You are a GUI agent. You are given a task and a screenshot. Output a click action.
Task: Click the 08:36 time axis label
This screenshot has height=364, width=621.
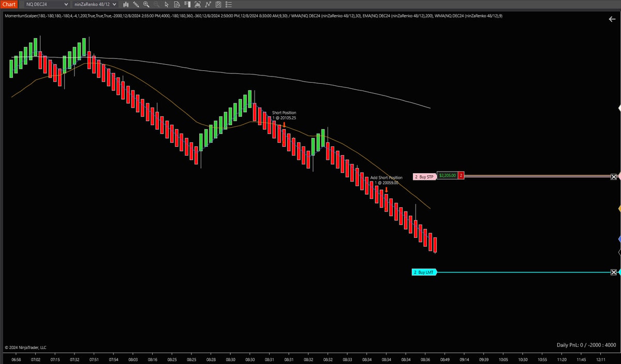pyautogui.click(x=425, y=359)
